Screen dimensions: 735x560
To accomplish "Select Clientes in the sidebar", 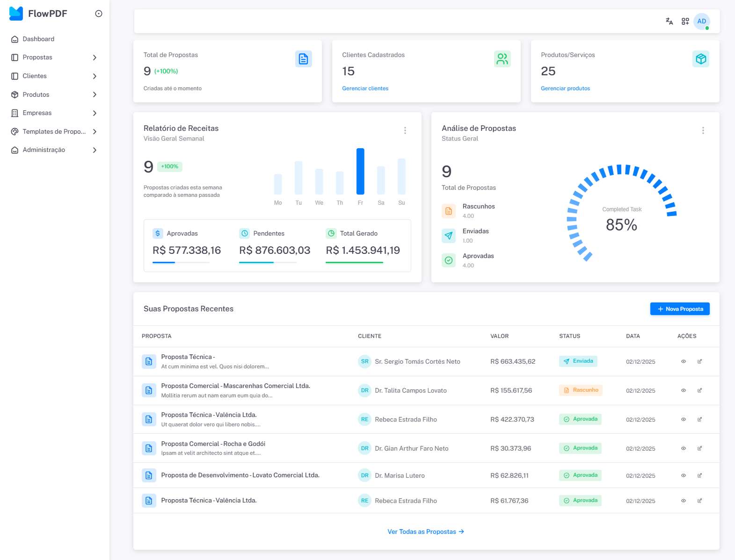I will pyautogui.click(x=35, y=76).
